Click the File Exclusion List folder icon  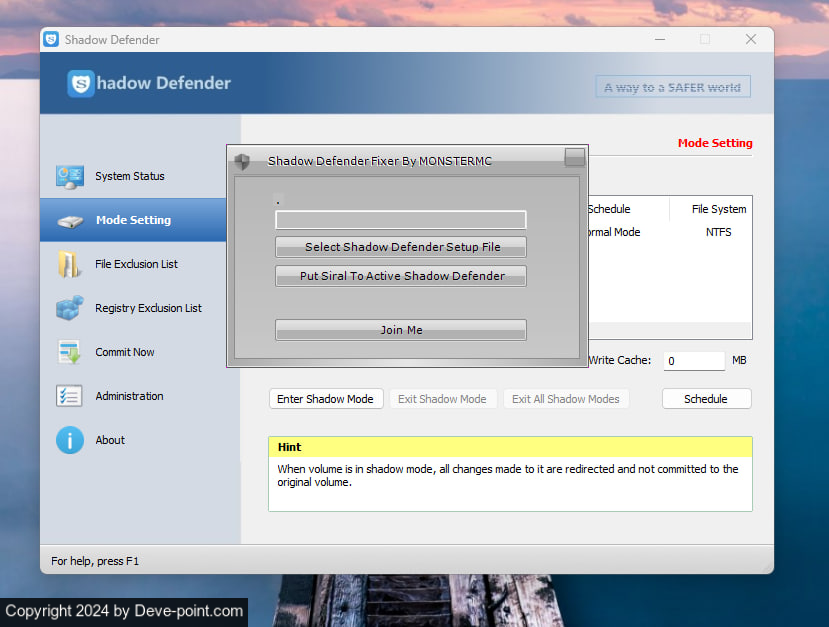pos(69,264)
